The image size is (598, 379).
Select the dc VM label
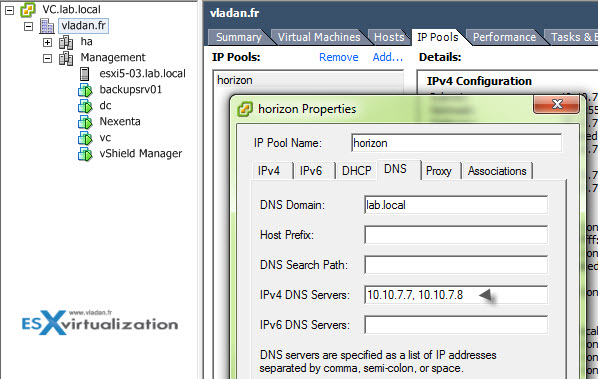[105, 106]
